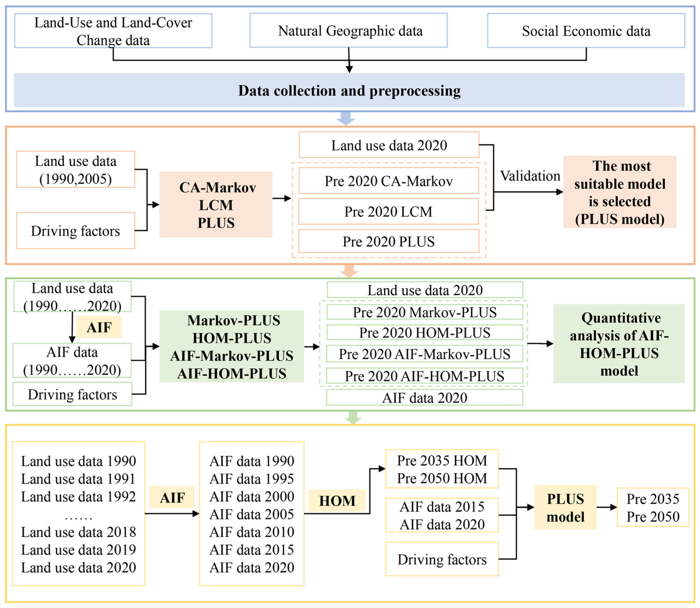The height and width of the screenshot is (608, 700).
Task: Click the Validation label
Action: tap(530, 176)
